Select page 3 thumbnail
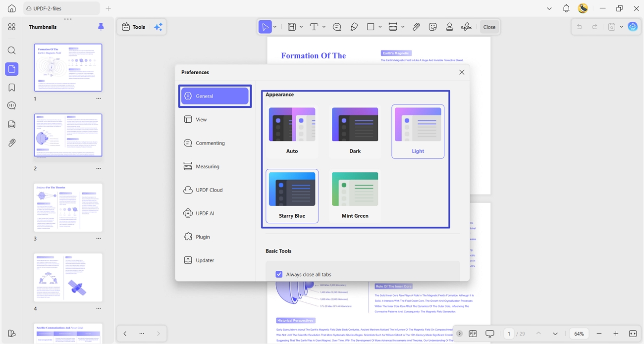The height and width of the screenshot is (344, 644). [x=68, y=207]
